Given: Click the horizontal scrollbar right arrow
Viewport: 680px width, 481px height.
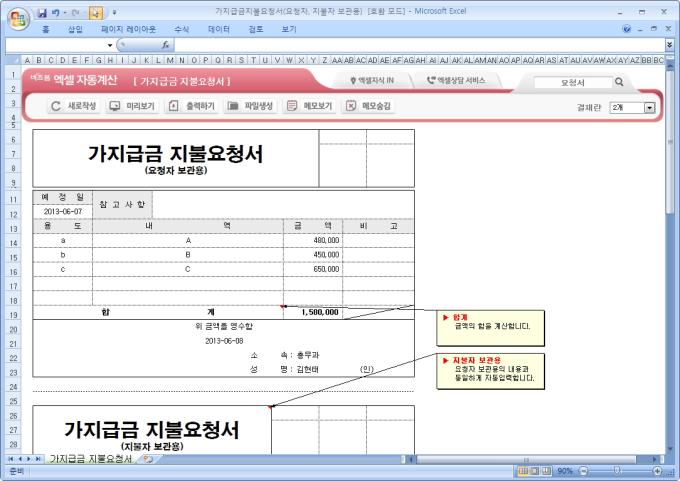Looking at the screenshot, I should click(x=654, y=459).
